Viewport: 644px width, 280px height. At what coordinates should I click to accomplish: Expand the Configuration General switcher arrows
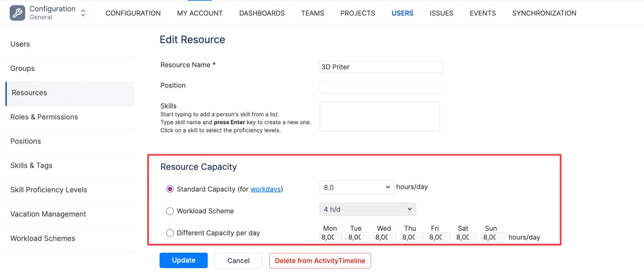[83, 13]
